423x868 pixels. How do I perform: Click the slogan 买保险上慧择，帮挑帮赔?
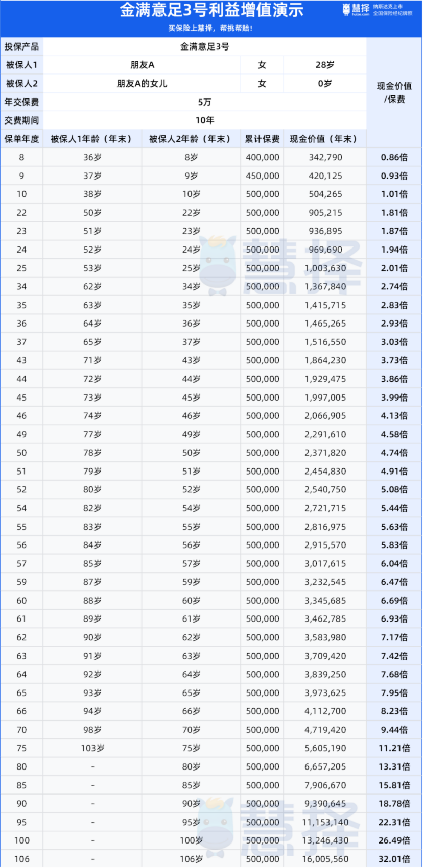point(210,28)
